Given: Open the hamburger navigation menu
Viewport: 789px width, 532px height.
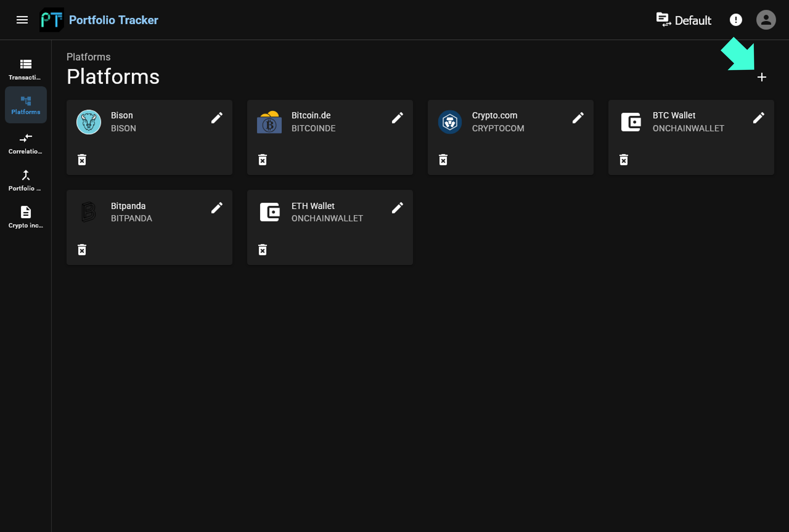Looking at the screenshot, I should pyautogui.click(x=22, y=20).
